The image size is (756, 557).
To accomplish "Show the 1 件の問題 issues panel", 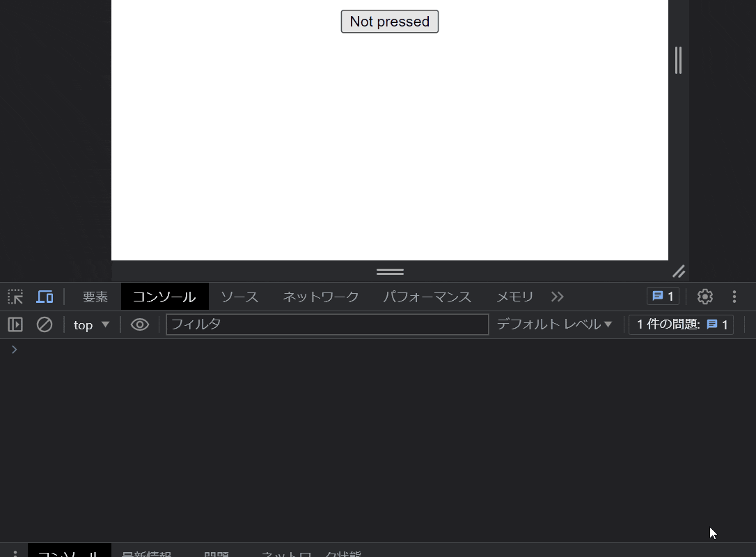I will point(681,324).
